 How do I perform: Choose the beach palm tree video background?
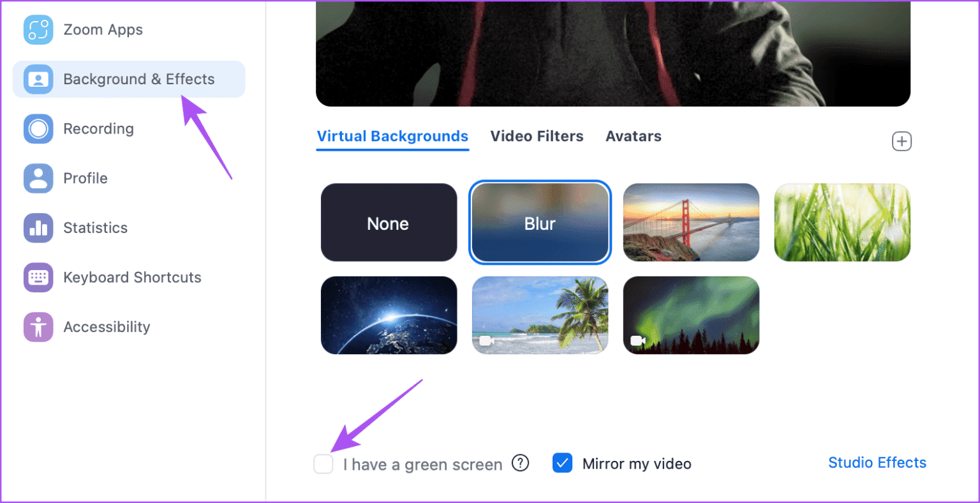click(x=540, y=315)
